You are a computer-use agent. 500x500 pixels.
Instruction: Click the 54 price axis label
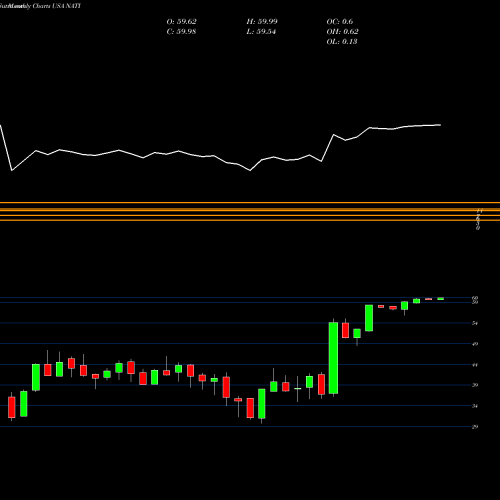click(475, 323)
